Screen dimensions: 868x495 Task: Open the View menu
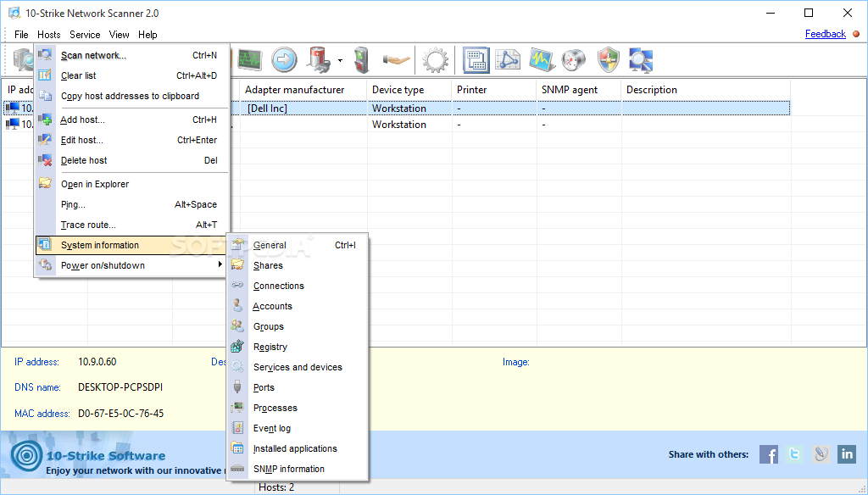tap(119, 35)
